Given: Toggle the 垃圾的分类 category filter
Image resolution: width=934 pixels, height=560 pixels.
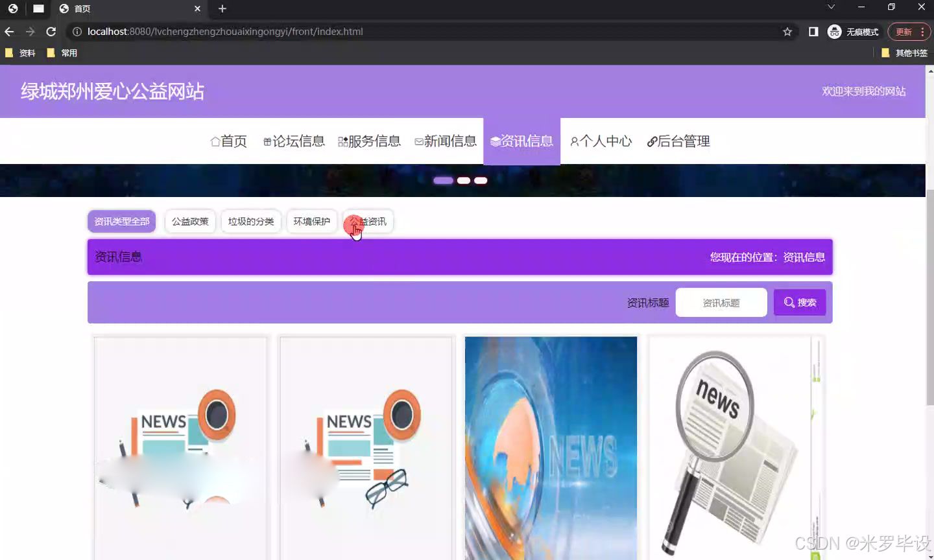Looking at the screenshot, I should 251,221.
